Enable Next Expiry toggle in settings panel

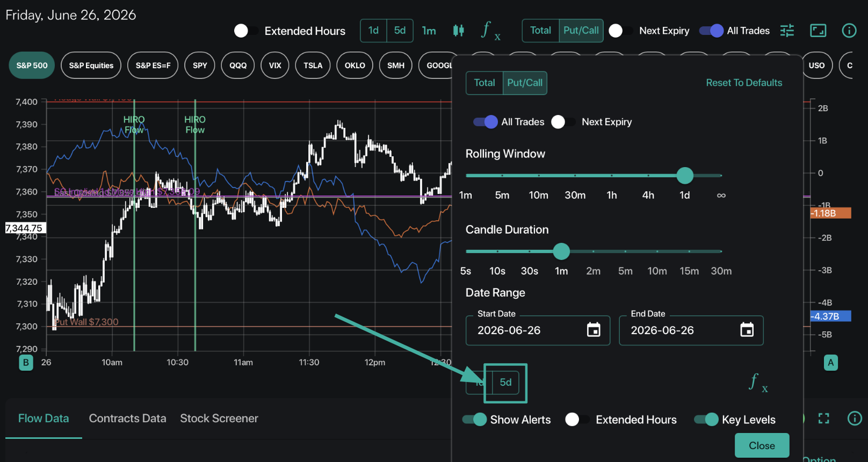563,122
